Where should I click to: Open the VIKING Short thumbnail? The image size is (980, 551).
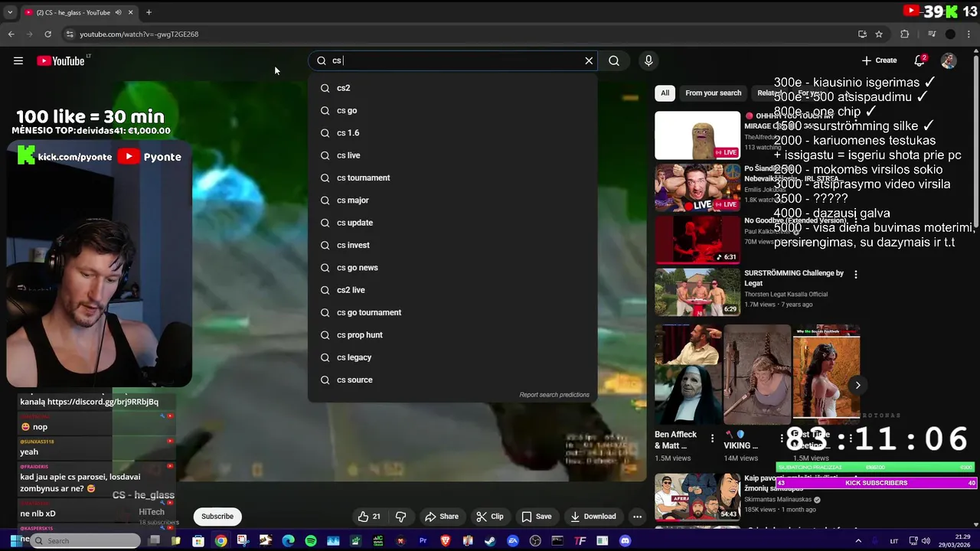757,374
